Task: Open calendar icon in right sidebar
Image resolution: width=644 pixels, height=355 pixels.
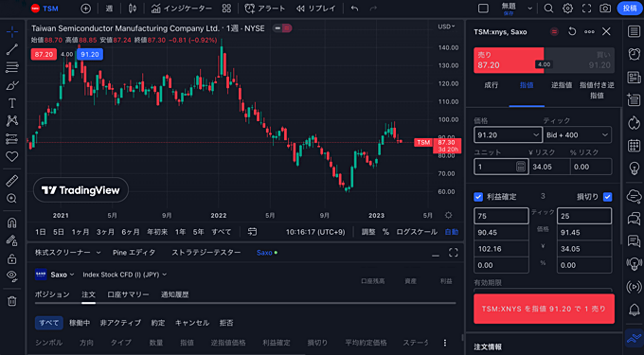Action: [635, 145]
